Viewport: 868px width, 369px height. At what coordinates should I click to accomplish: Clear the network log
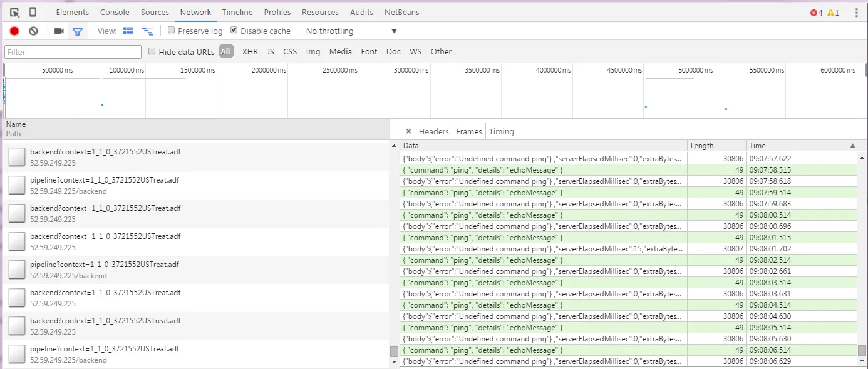pyautogui.click(x=34, y=31)
